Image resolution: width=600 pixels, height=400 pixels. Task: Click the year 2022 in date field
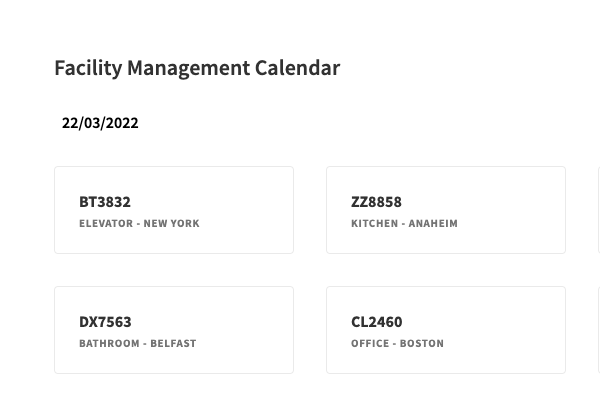(x=122, y=123)
